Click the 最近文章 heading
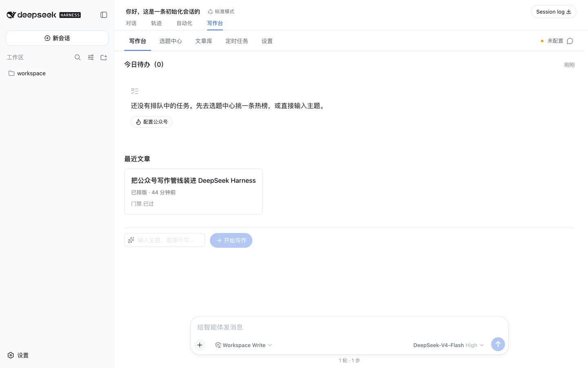This screenshot has height=368, width=588. (x=137, y=159)
